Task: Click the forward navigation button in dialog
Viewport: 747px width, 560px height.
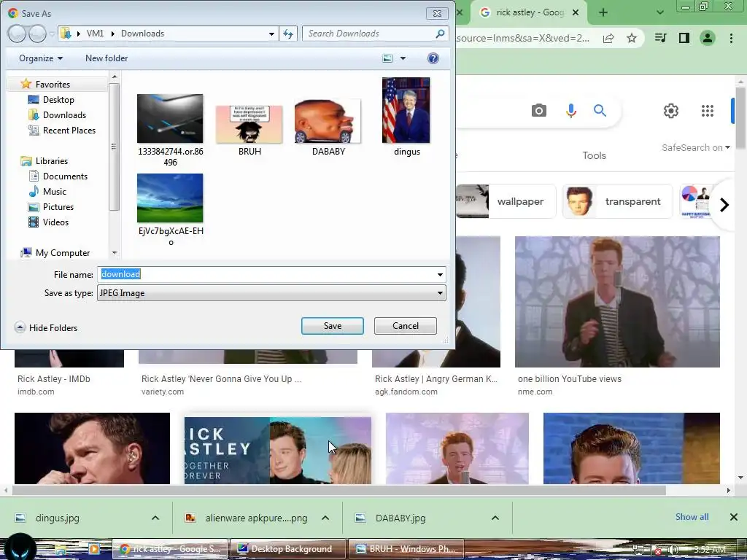Action: [36, 34]
